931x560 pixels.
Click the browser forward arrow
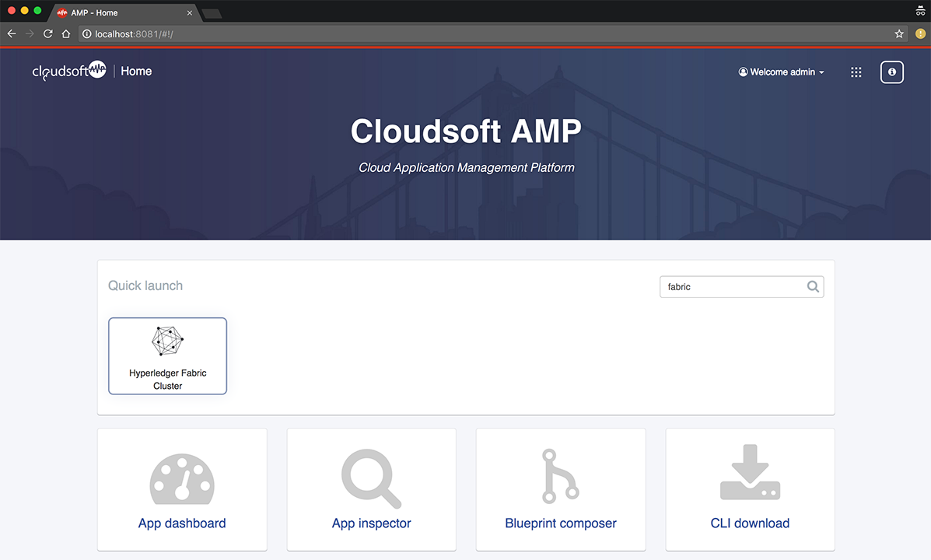point(30,34)
